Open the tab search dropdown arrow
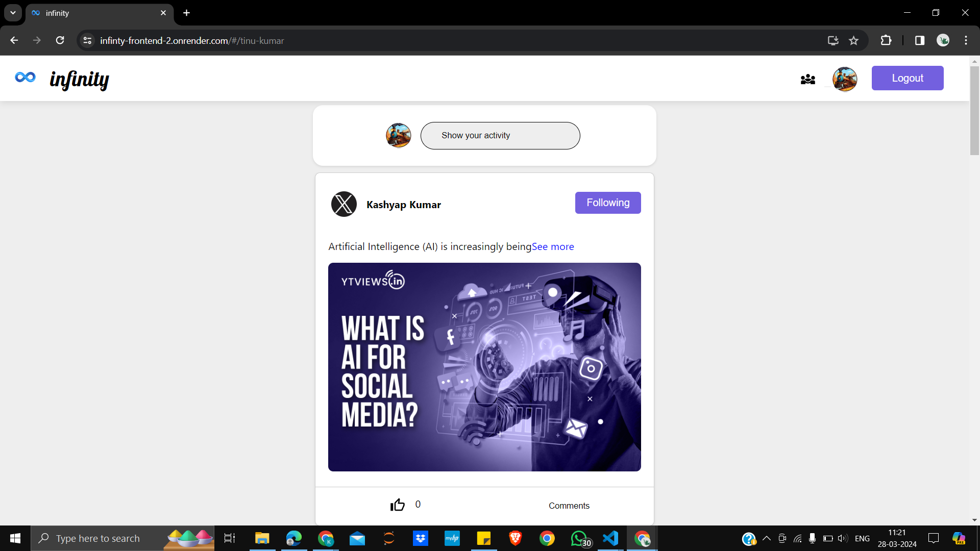Viewport: 980px width, 551px height. point(13,13)
